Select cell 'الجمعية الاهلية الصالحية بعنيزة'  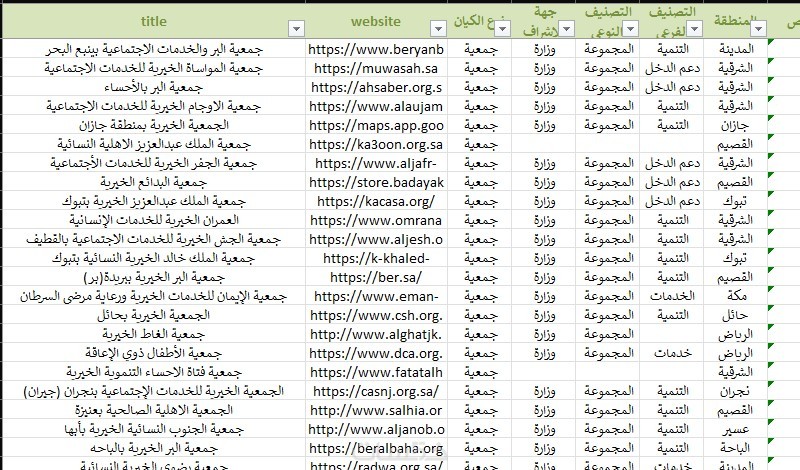(154, 410)
